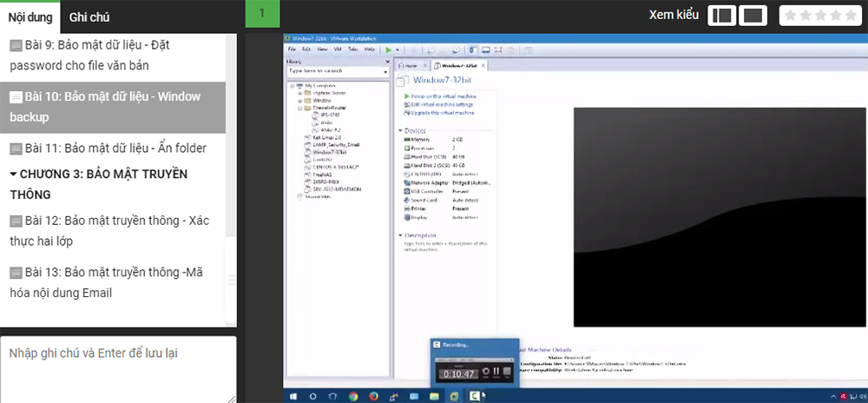Click the Chrome icon in the taskbar
Screen dimensions: 868x403
[353, 396]
